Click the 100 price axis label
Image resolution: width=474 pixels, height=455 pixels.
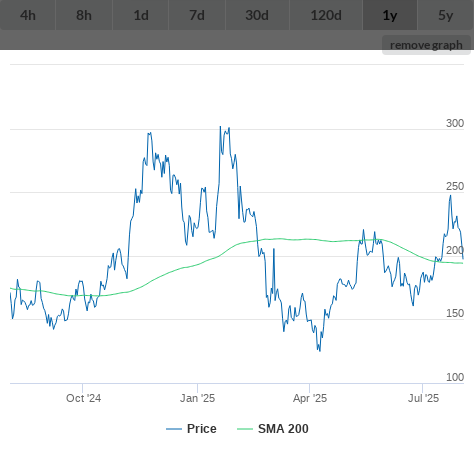[455, 377]
